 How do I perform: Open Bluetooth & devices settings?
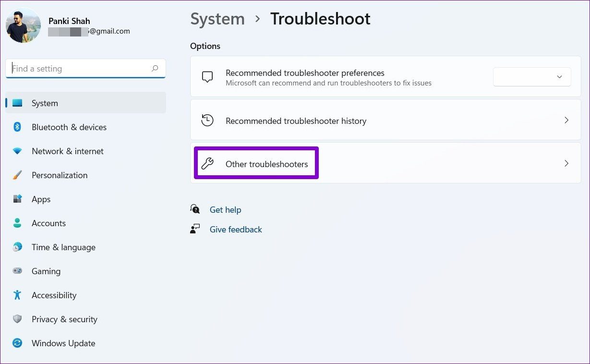(x=85, y=127)
